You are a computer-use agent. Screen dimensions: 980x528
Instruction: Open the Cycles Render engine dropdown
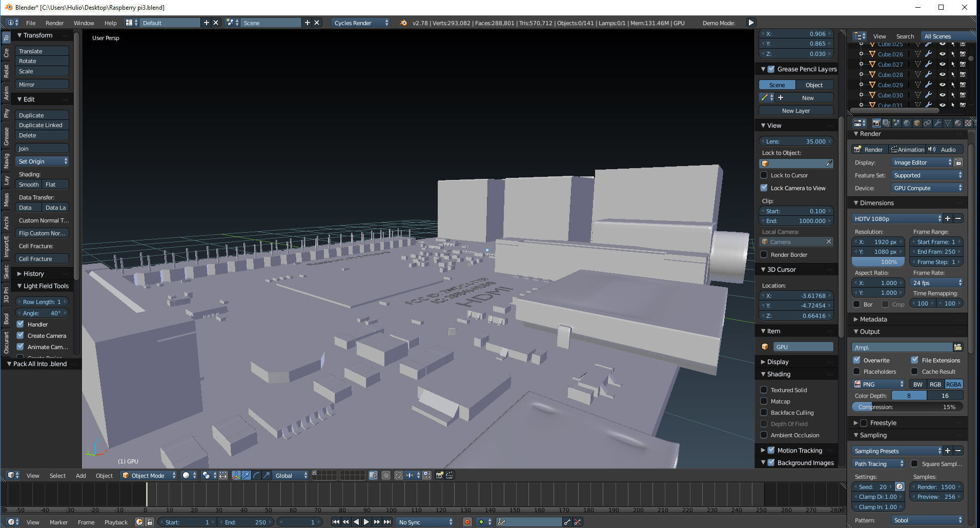pos(360,23)
